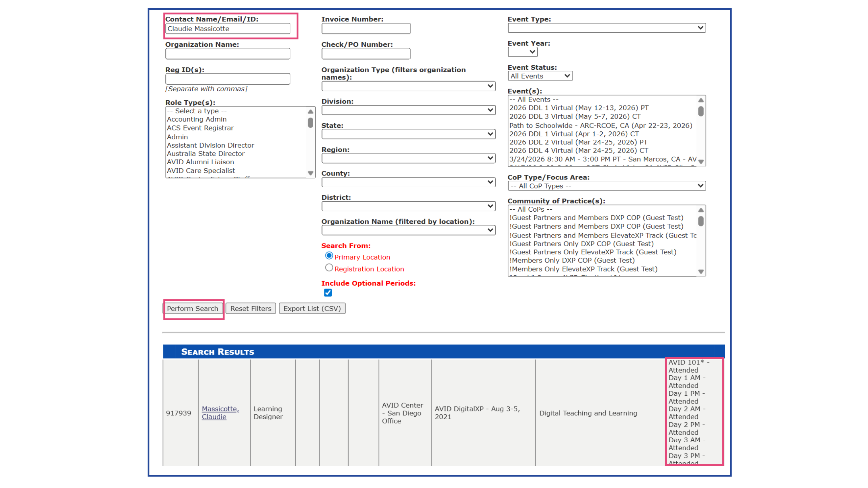
Task: Click the Reset Filters button
Action: coord(251,309)
